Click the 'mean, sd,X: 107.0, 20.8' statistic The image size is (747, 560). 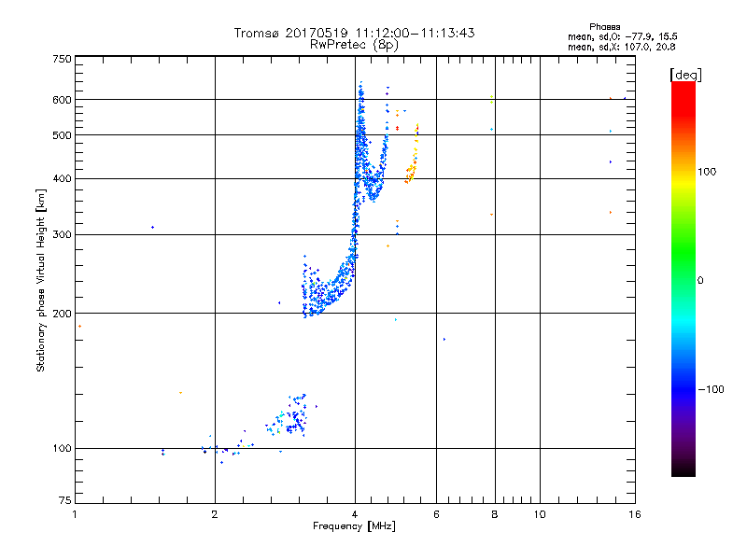[621, 47]
